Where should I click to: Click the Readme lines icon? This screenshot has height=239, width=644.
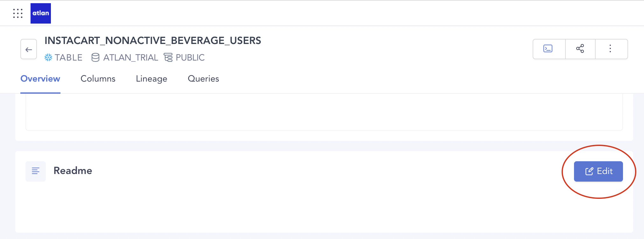tap(36, 171)
